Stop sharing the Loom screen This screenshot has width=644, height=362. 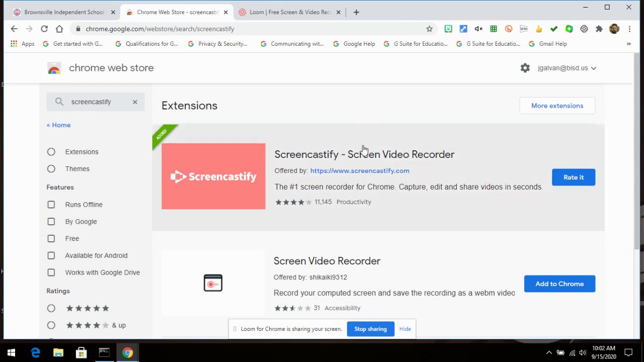[x=370, y=329]
